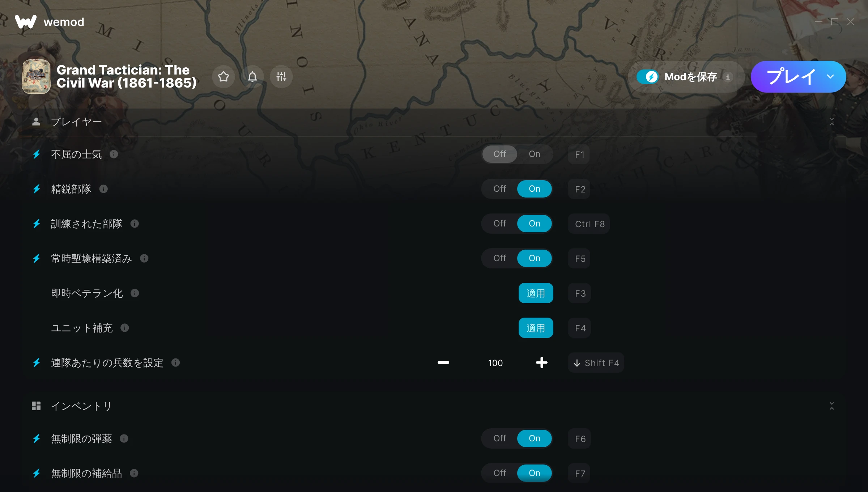
Task: Select On for 精鋭部隊
Action: pyautogui.click(x=535, y=189)
